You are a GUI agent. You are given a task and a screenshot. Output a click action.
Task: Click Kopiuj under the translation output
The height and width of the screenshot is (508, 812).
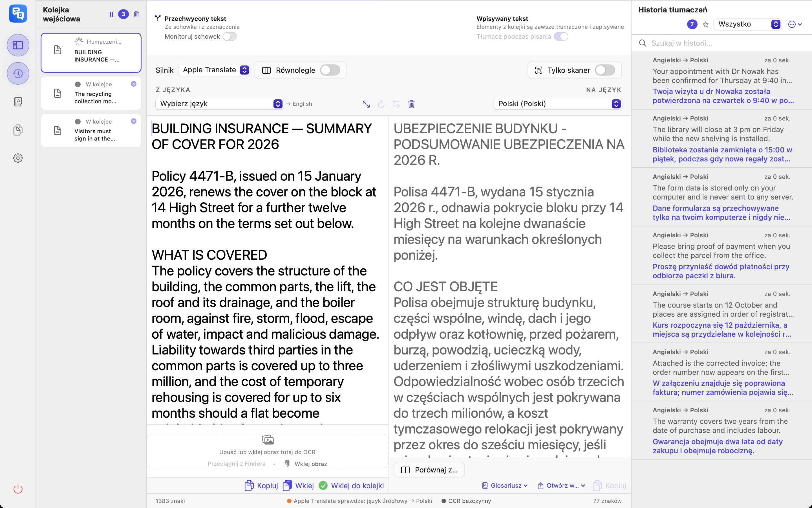click(610, 485)
